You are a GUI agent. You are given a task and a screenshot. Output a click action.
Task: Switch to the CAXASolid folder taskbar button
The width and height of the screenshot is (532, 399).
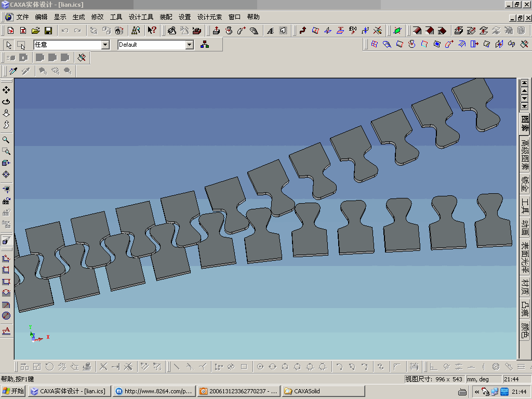point(323,391)
